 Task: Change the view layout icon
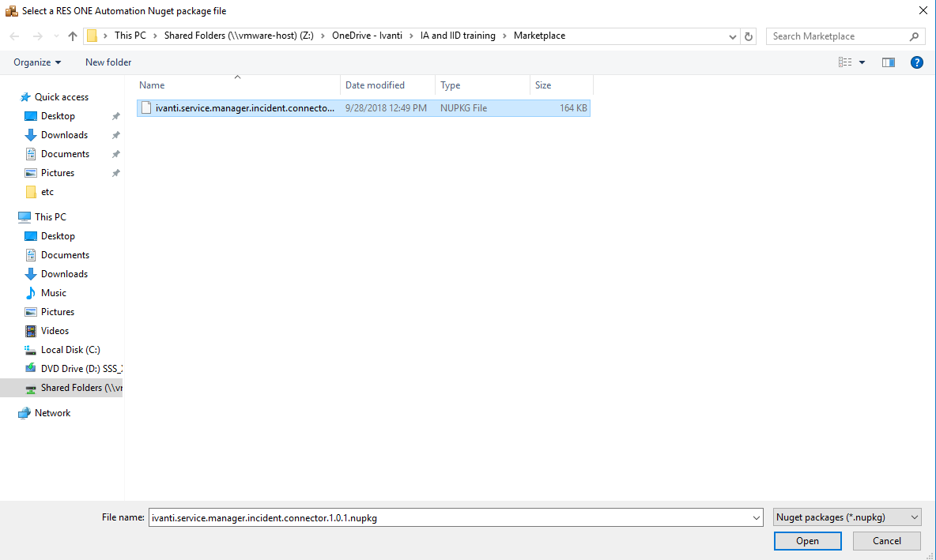pyautogui.click(x=844, y=62)
